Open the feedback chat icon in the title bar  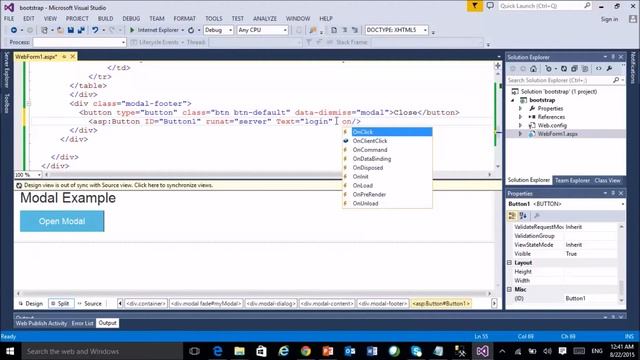coord(490,6)
